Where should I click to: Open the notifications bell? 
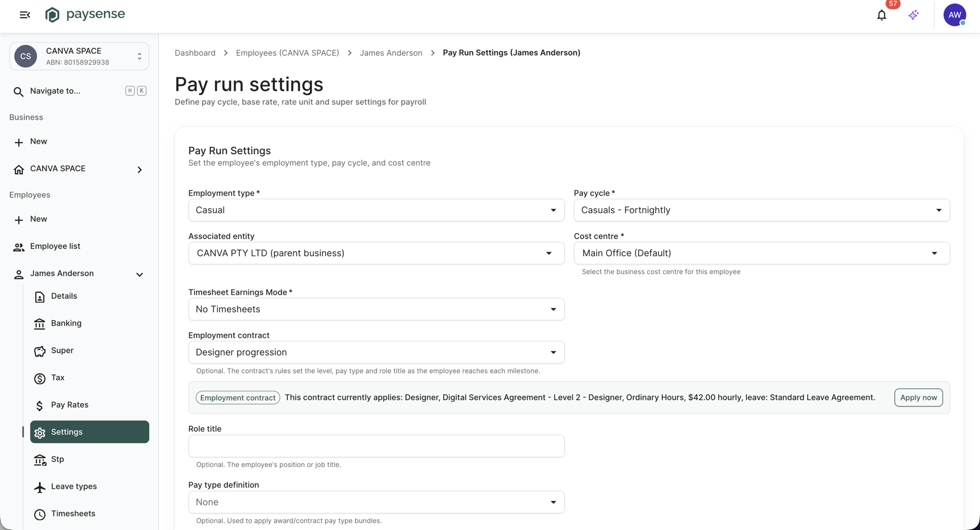tap(881, 15)
